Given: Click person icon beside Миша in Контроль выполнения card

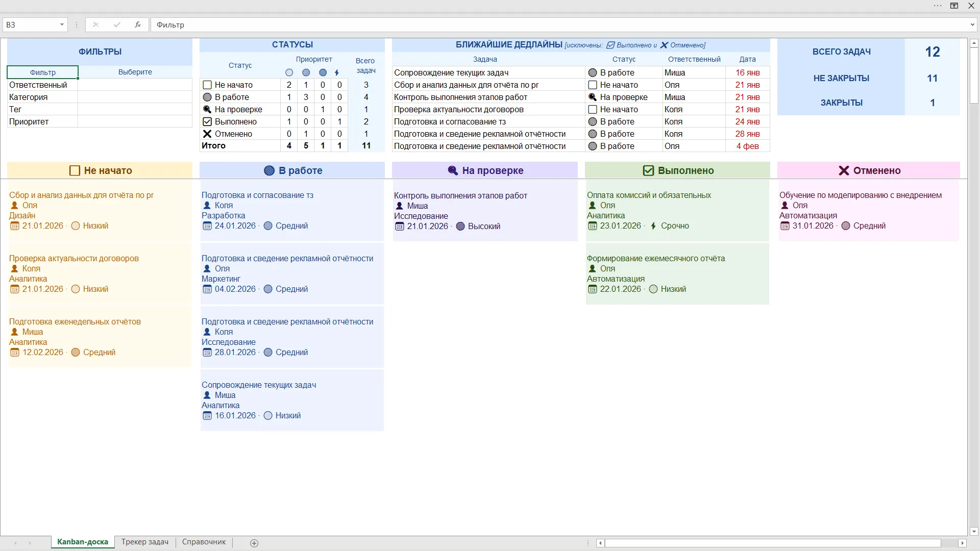Looking at the screenshot, I should click(x=400, y=206).
